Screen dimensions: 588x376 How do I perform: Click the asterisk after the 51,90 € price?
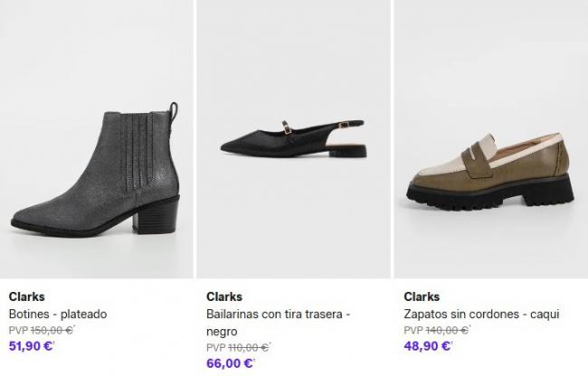54,343
